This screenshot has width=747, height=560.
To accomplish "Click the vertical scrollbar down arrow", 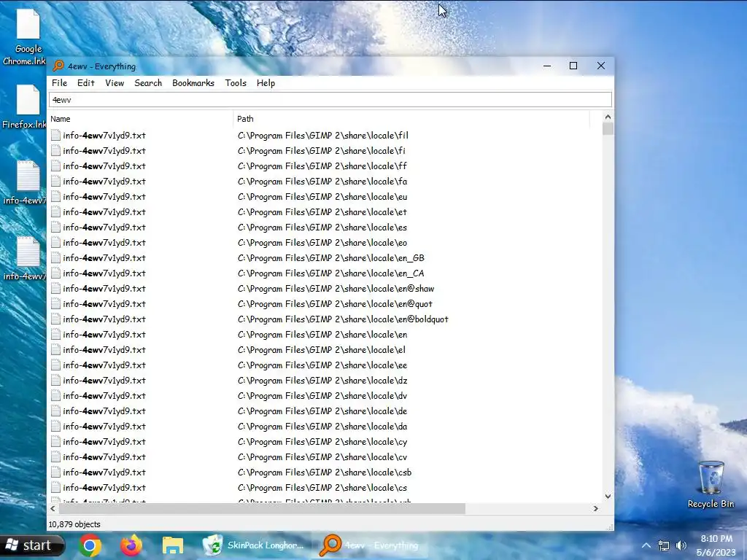I will coord(608,496).
